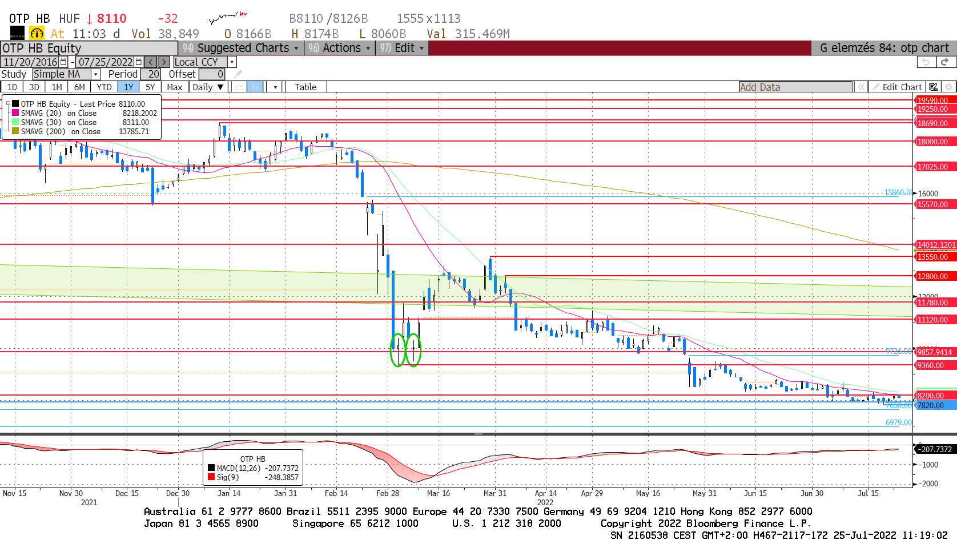957x560 pixels.
Task: Select Max time range tab
Action: click(x=175, y=87)
